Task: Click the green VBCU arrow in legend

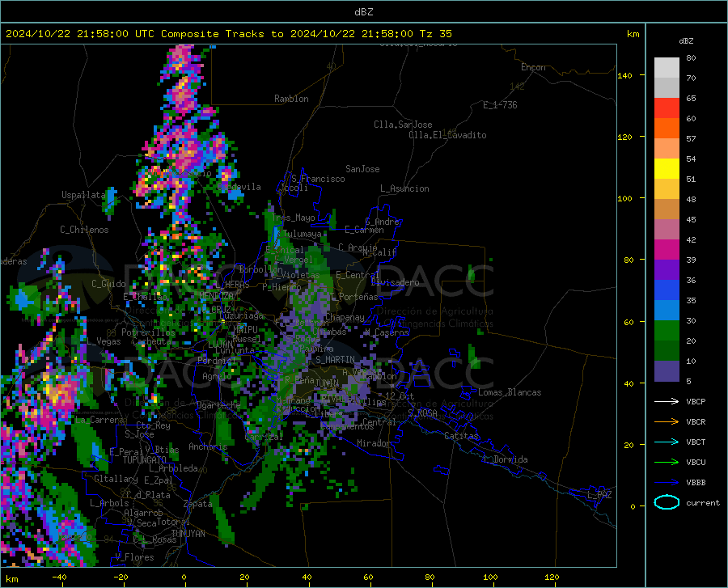Action: [667, 462]
